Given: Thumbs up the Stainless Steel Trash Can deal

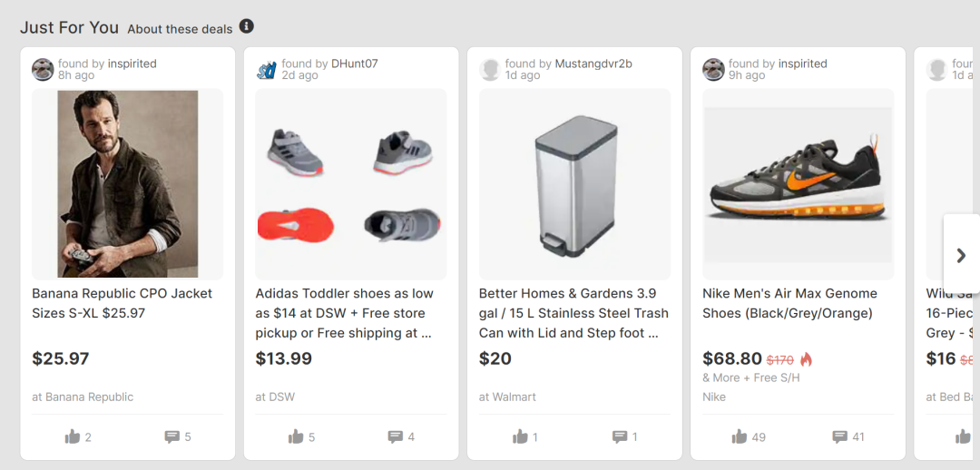Looking at the screenshot, I should pos(520,437).
